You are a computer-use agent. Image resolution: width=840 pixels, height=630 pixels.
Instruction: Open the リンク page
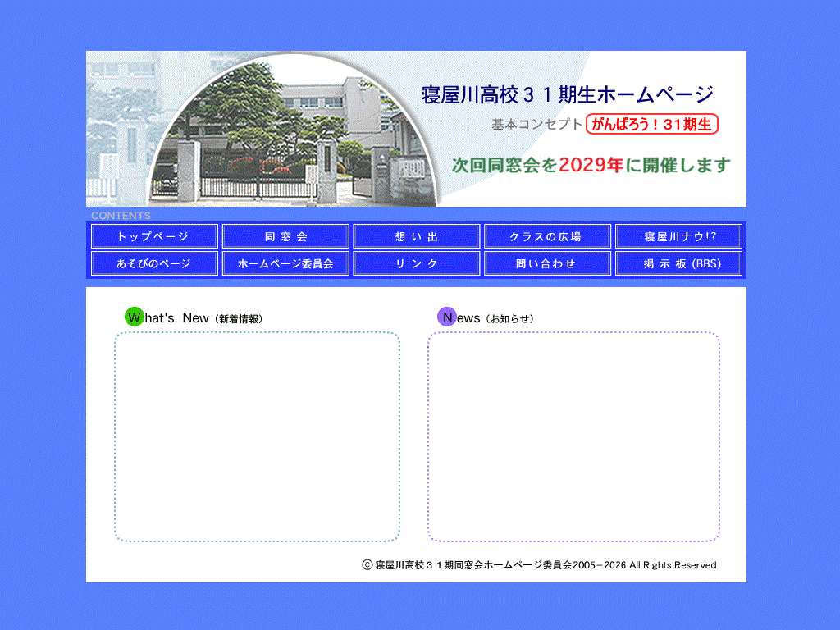click(417, 263)
